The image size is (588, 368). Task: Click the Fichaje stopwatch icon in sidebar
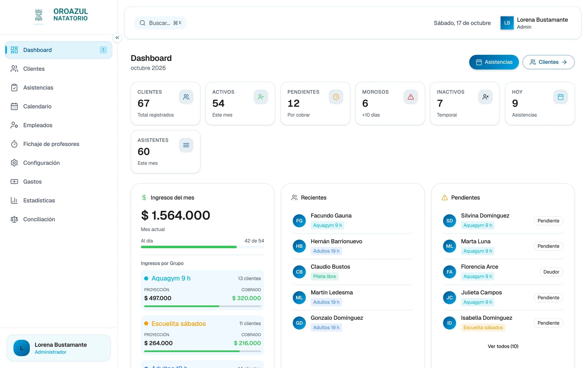click(14, 144)
